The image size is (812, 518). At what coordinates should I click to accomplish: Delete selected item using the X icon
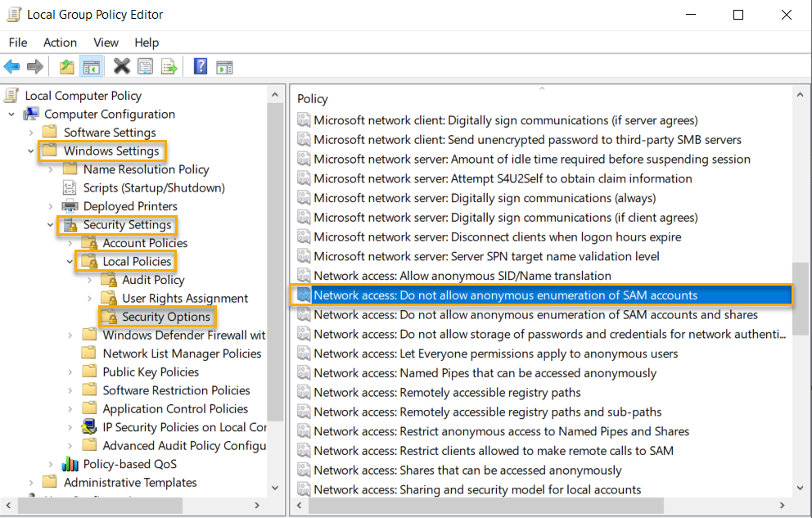point(121,66)
